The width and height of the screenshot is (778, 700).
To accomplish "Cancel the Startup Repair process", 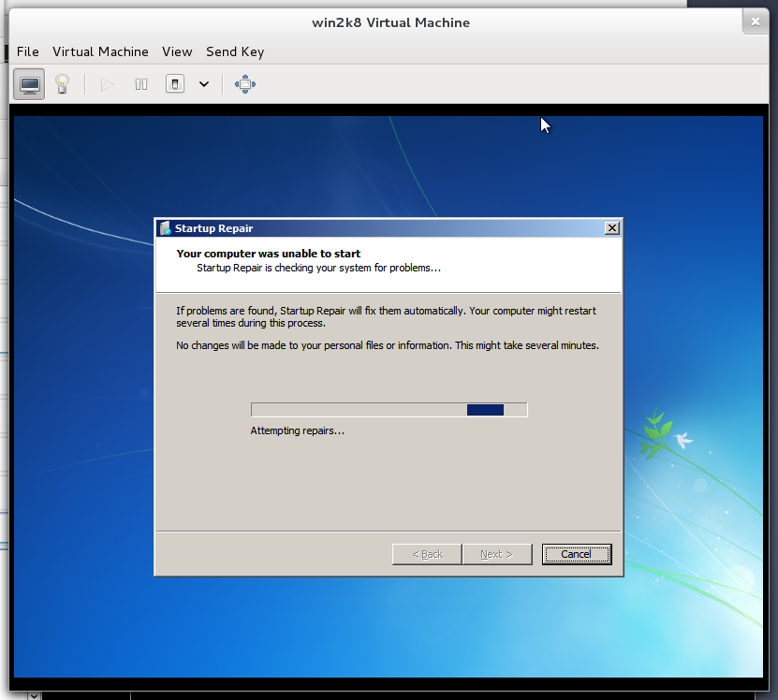I will (576, 554).
